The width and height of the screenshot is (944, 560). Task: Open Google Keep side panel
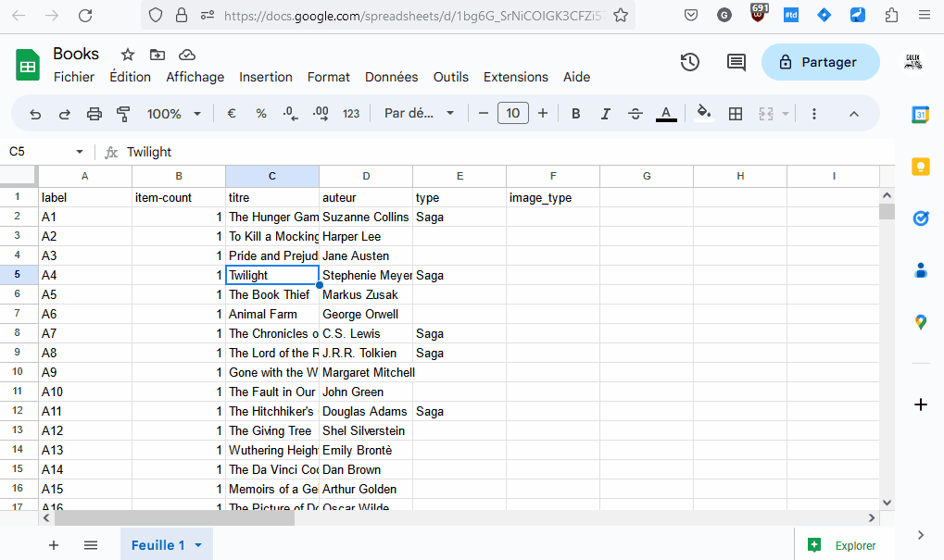[x=921, y=166]
